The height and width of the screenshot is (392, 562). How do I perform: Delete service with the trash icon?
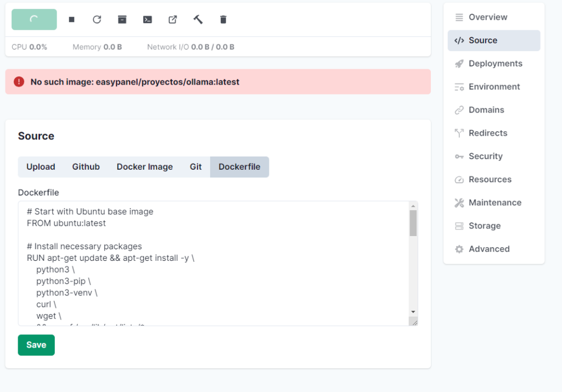pos(223,20)
